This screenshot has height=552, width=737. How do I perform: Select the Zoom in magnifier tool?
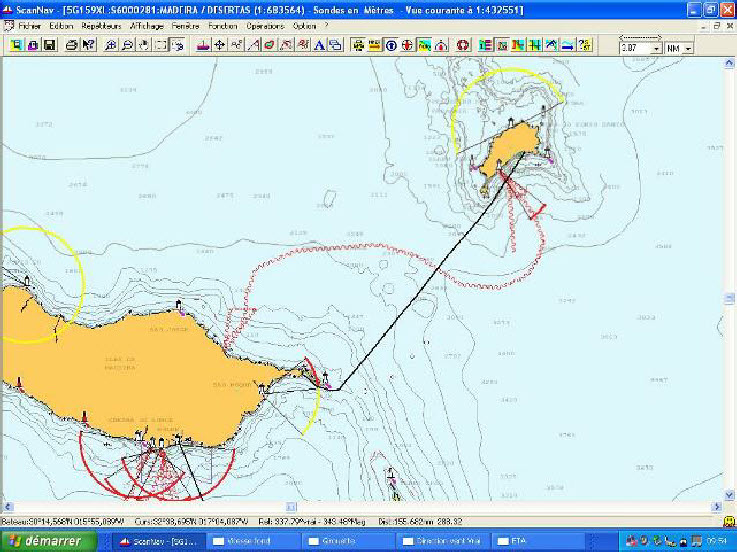coord(111,45)
